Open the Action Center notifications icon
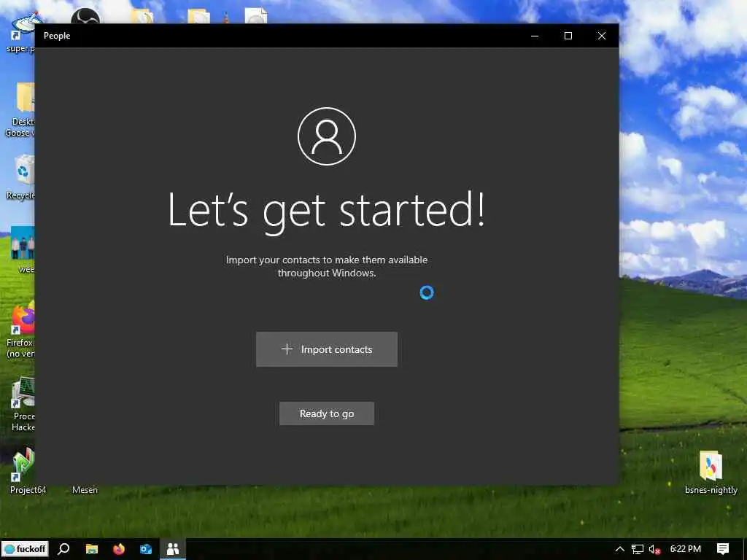Viewport: 747px width, 560px height. click(723, 549)
